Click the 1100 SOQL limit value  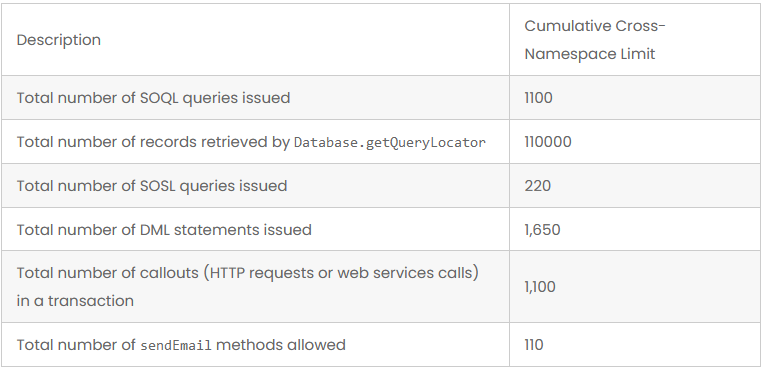[x=538, y=98]
